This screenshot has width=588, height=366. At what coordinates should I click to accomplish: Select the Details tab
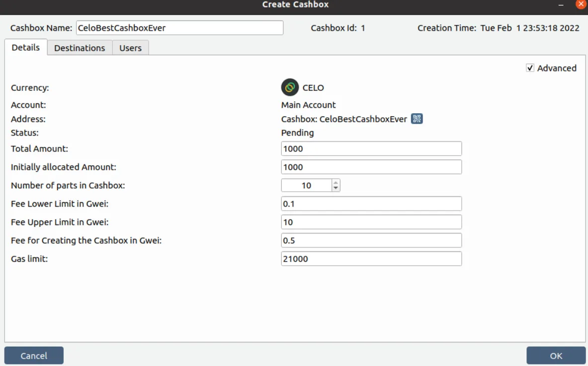pyautogui.click(x=25, y=48)
